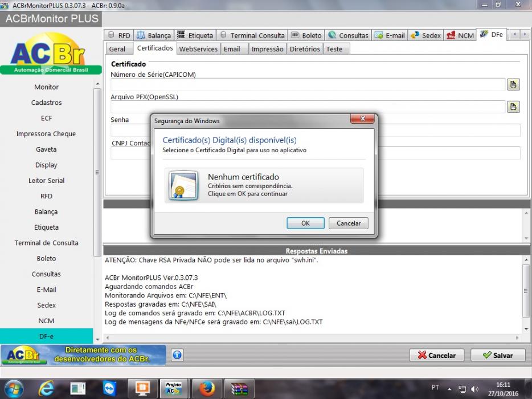The image size is (532, 399).
Task: Click browse icon for Número de Série field
Action: click(x=513, y=84)
